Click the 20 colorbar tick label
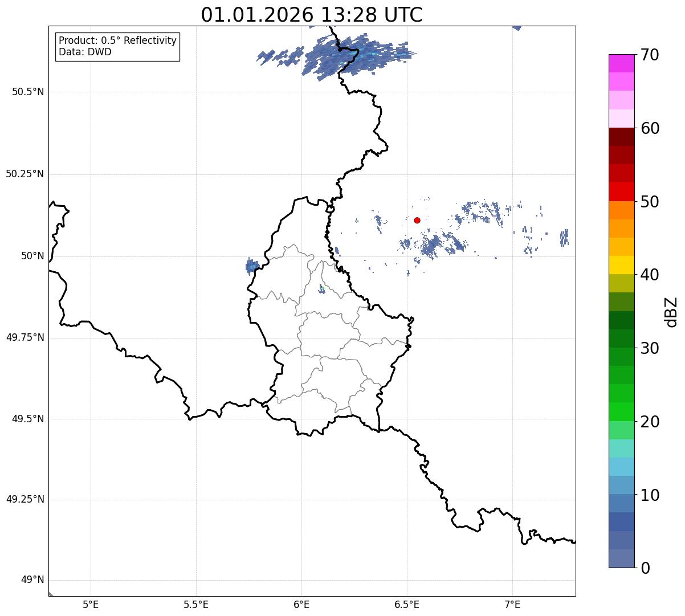This screenshot has width=685, height=616. click(x=650, y=422)
